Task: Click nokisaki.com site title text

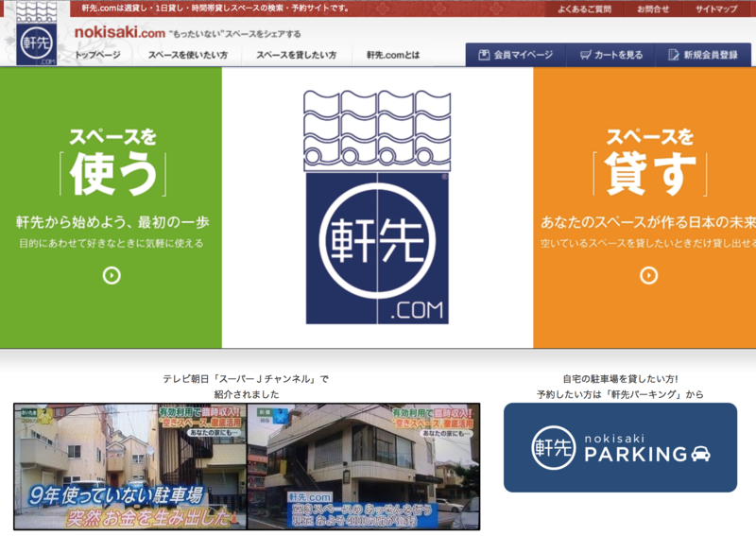Action: [120, 32]
